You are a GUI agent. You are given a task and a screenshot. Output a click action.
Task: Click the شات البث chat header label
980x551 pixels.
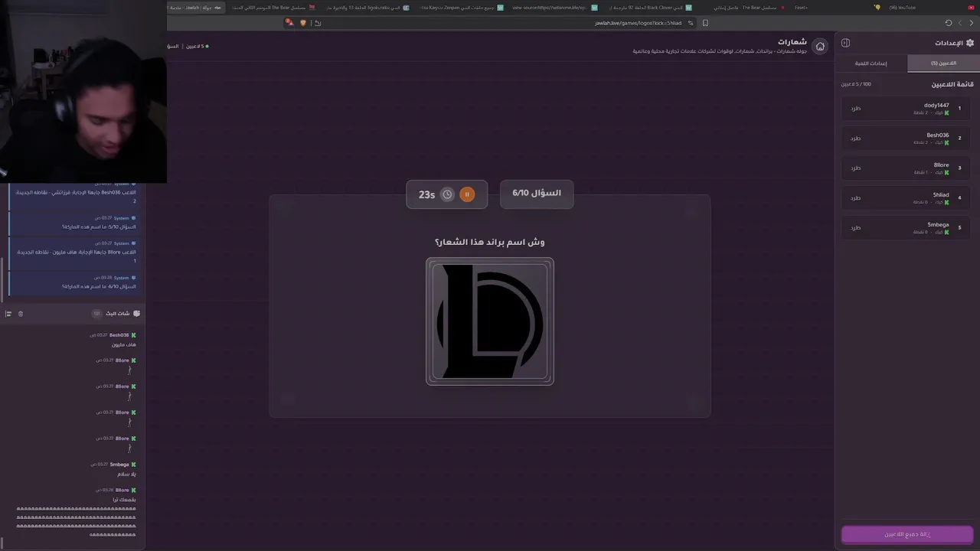click(x=118, y=314)
